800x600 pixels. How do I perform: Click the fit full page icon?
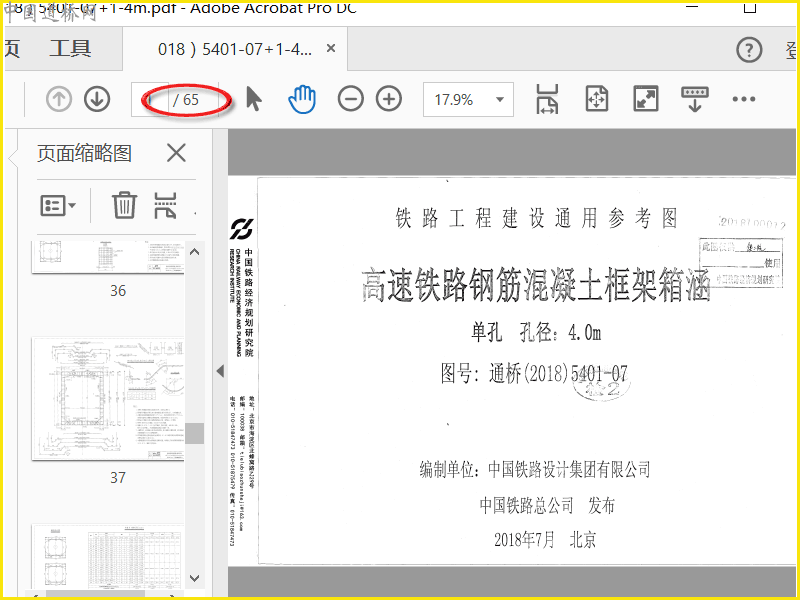tap(596, 99)
